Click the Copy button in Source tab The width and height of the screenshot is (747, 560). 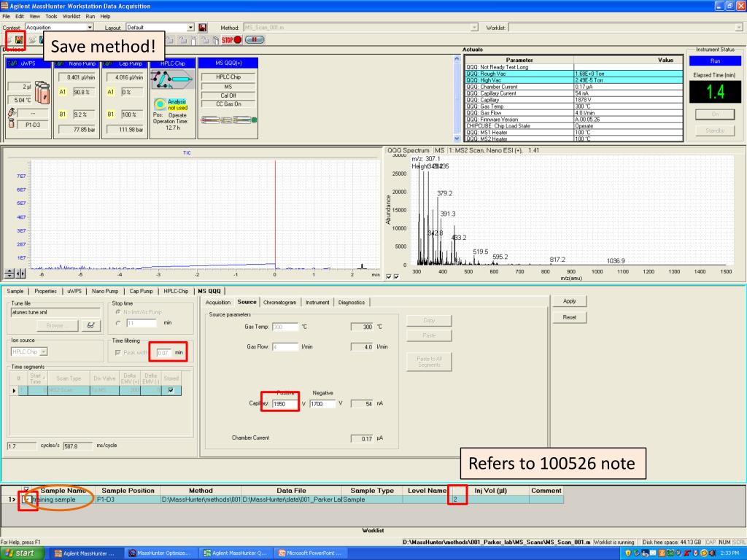(x=429, y=321)
